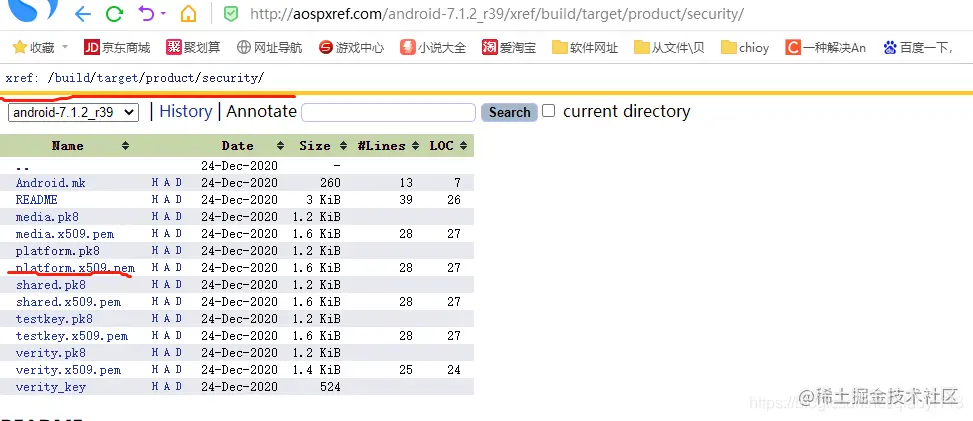Click the target path segment link
This screenshot has width=973, height=421.
click(x=117, y=78)
